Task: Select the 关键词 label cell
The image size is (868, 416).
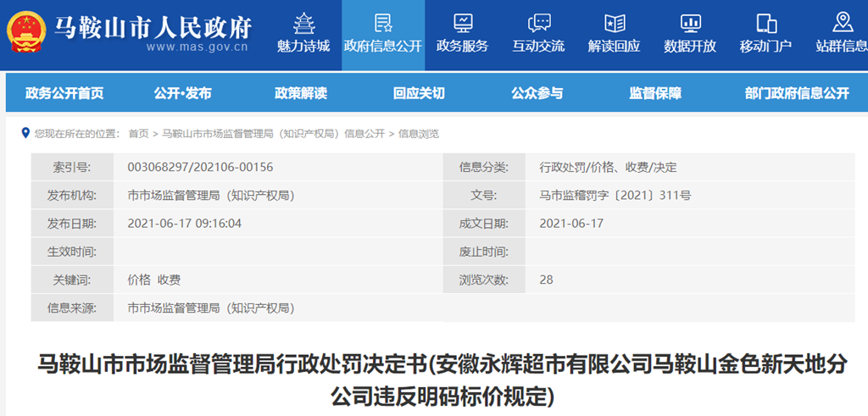Action: click(x=72, y=280)
